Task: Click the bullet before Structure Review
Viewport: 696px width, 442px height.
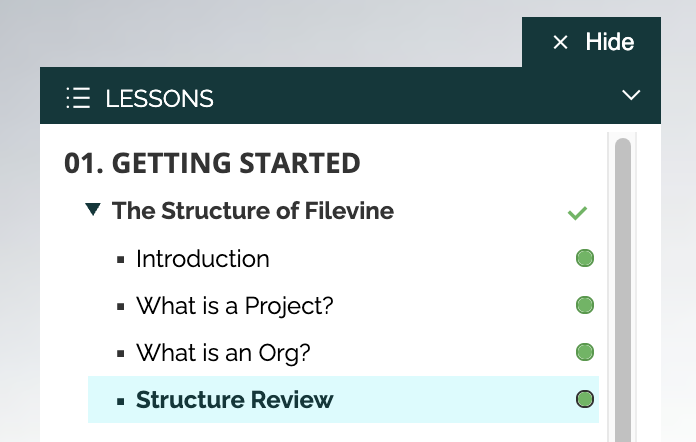Action: click(x=120, y=401)
